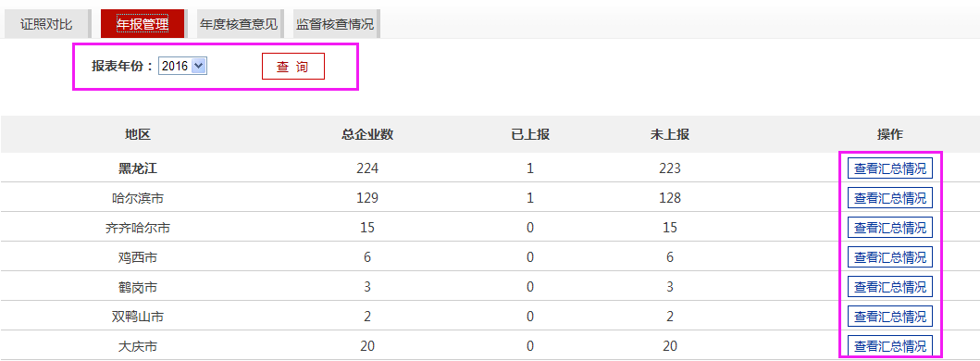
Task: Open 查看汇总情况 for 齐齐哈尔市
Action: pyautogui.click(x=890, y=228)
